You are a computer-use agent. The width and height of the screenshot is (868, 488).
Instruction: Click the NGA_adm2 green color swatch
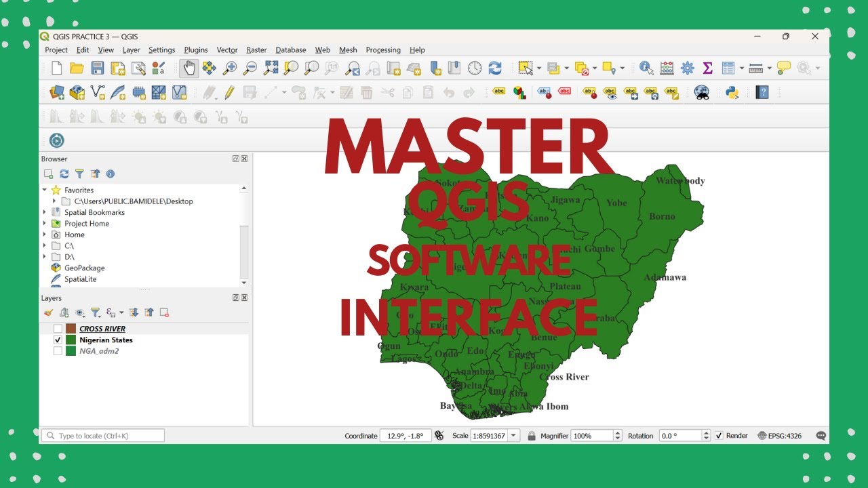(71, 351)
